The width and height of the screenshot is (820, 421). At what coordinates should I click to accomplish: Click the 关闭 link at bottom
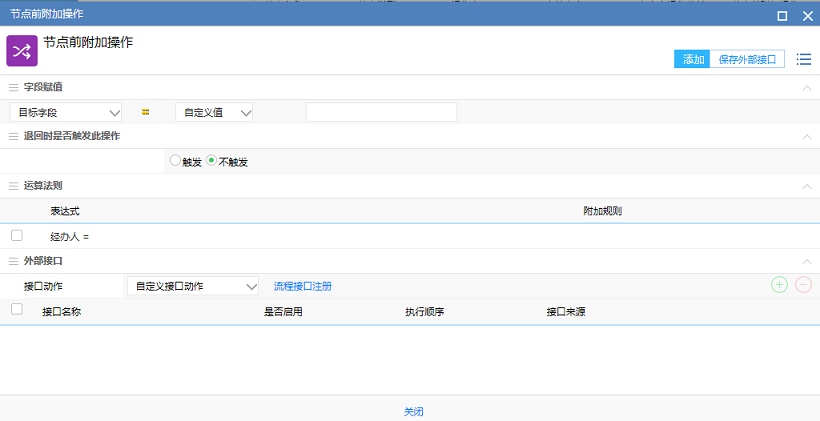point(413,412)
